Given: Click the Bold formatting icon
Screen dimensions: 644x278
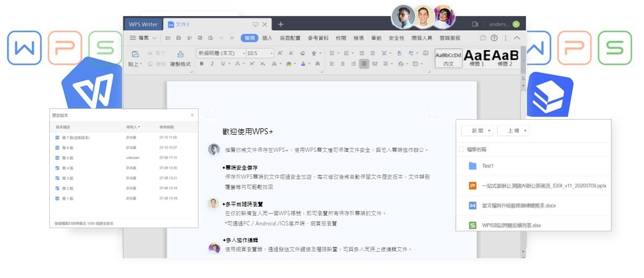Looking at the screenshot, I should pyautogui.click(x=202, y=64).
